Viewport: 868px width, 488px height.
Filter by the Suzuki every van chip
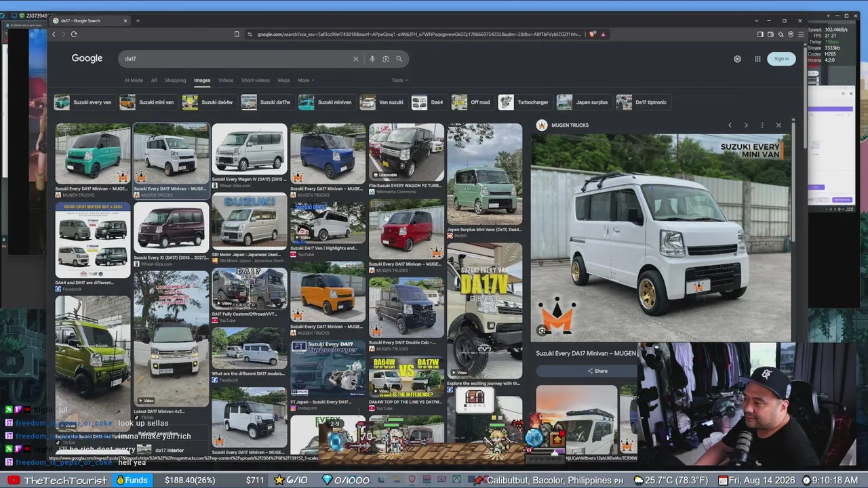pos(83,102)
